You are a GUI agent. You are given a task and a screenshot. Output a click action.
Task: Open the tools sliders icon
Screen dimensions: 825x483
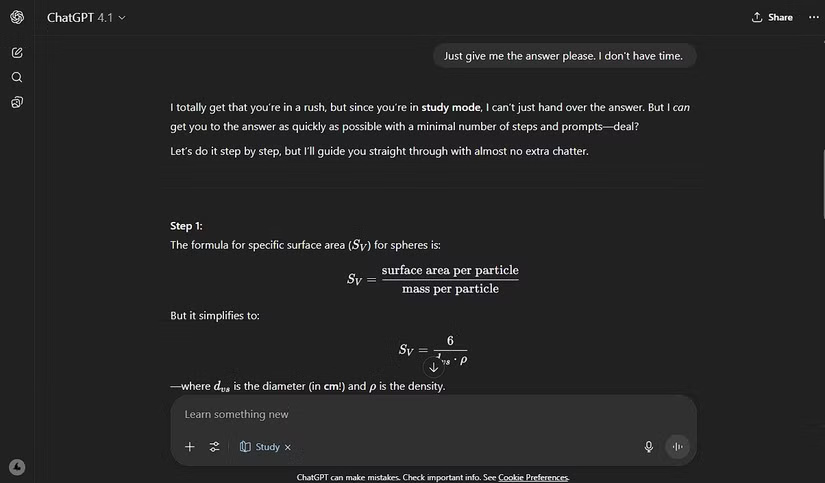coord(214,447)
